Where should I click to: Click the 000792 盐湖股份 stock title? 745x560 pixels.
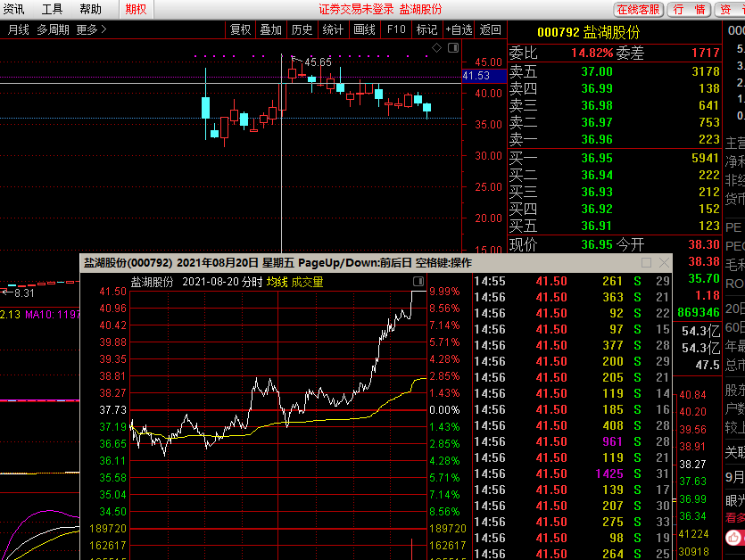point(588,32)
